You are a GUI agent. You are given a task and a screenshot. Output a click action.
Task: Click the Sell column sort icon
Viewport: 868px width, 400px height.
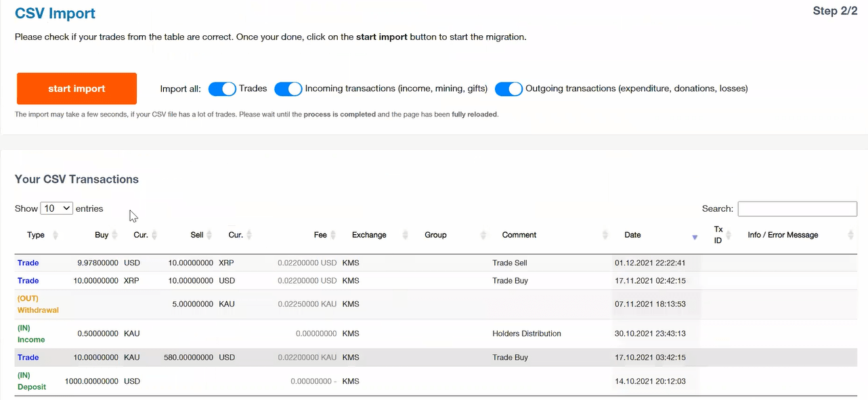point(210,236)
